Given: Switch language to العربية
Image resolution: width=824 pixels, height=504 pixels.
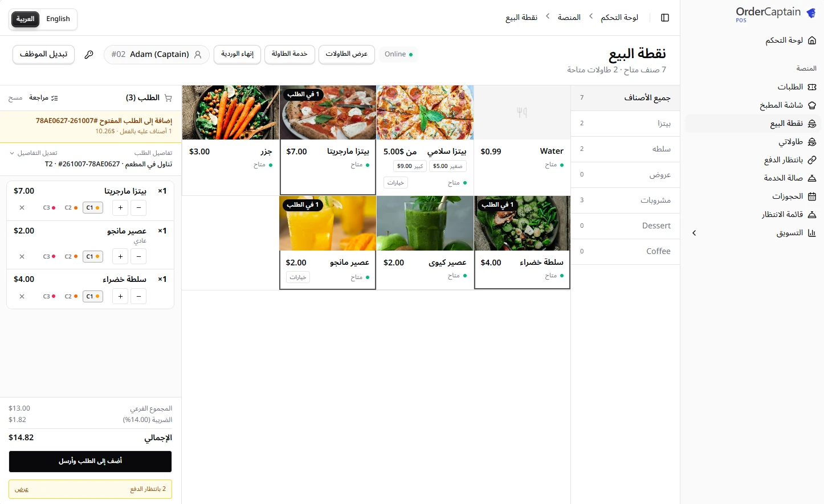Looking at the screenshot, I should click(25, 19).
